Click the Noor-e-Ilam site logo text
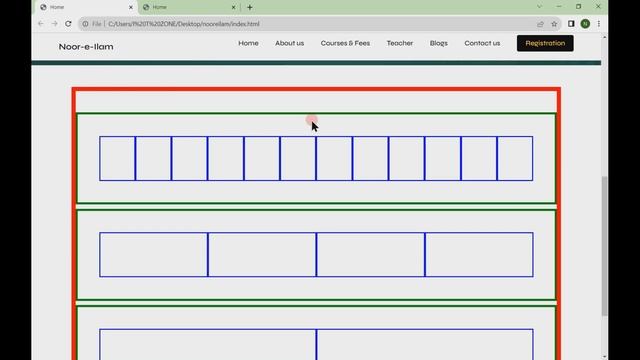Screen dimensions: 640x360 pos(86,47)
